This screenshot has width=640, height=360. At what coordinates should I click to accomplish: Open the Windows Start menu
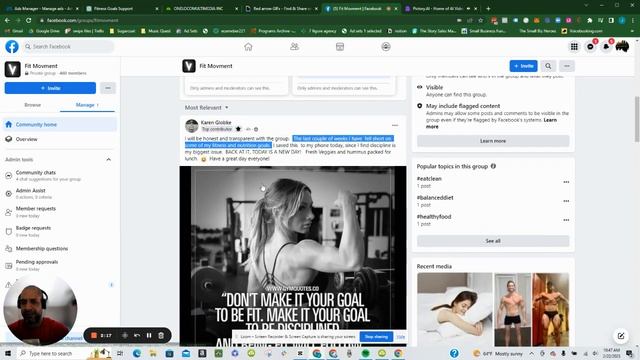tap(7, 353)
